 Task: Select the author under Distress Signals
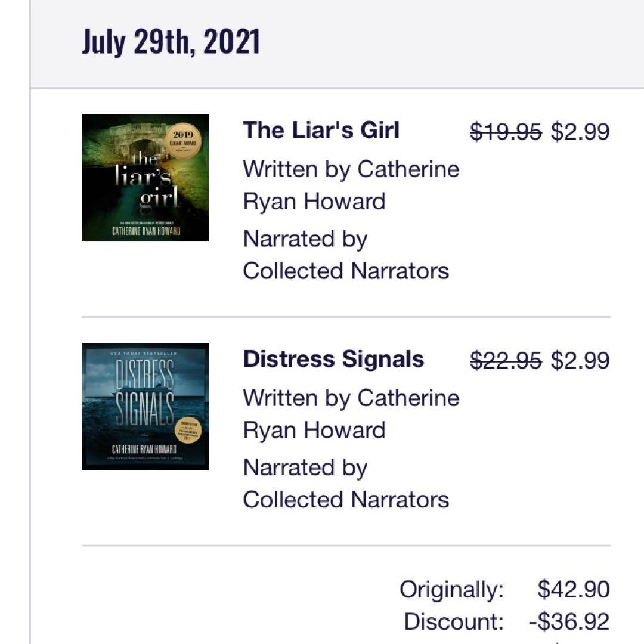point(351,414)
